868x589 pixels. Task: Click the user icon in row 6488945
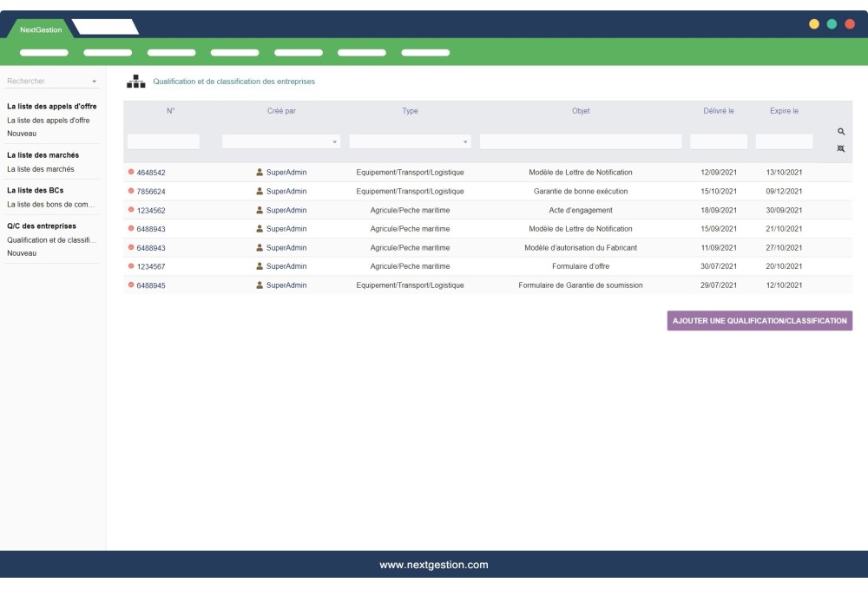[x=260, y=285]
